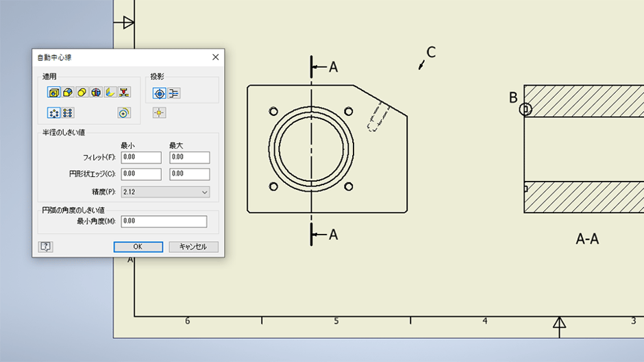This screenshot has height=362, width=644.
Task: Open help with the question mark icon
Action: click(x=46, y=247)
